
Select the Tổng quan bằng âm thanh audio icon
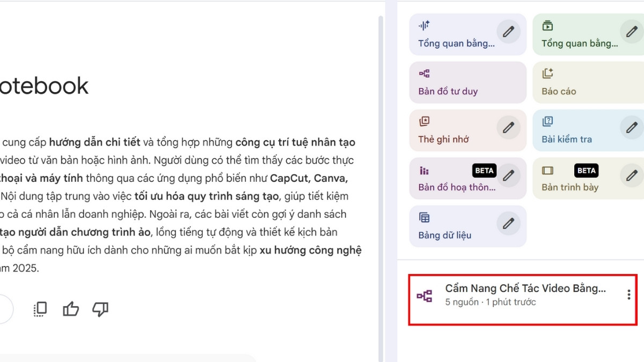(x=424, y=25)
